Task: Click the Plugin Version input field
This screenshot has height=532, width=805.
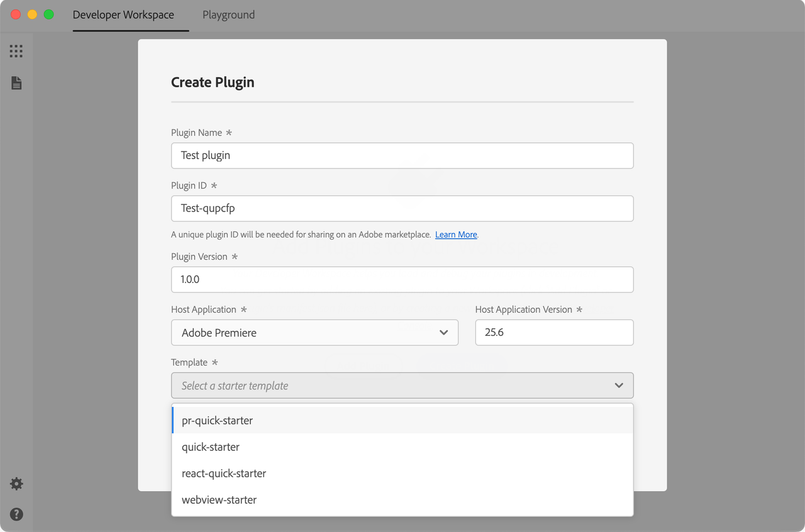Action: tap(402, 279)
